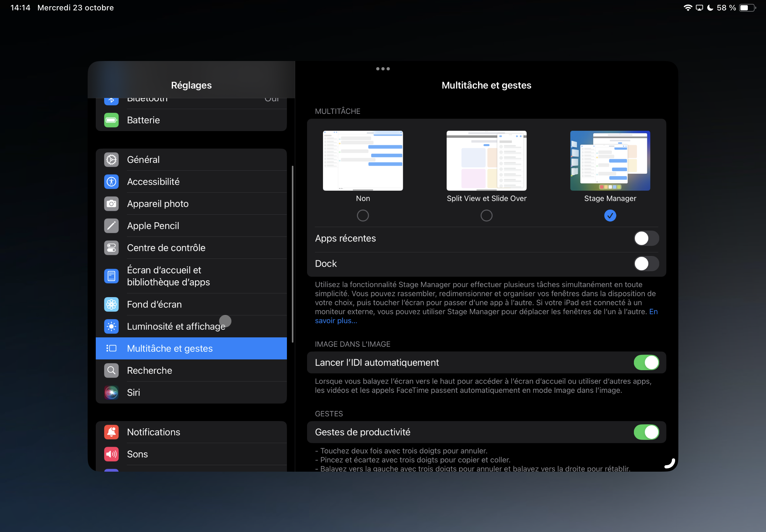Tap the Fond d'écran flower icon
The image size is (766, 532).
111,304
